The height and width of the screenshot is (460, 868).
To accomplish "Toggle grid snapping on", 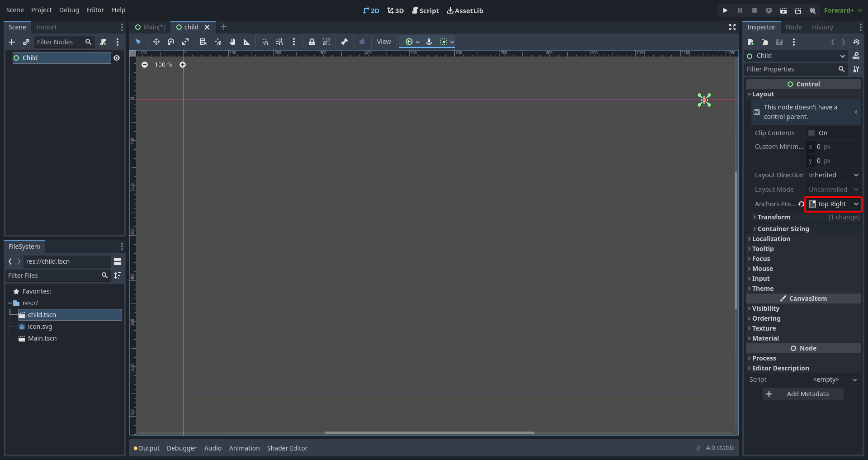I will click(x=279, y=42).
